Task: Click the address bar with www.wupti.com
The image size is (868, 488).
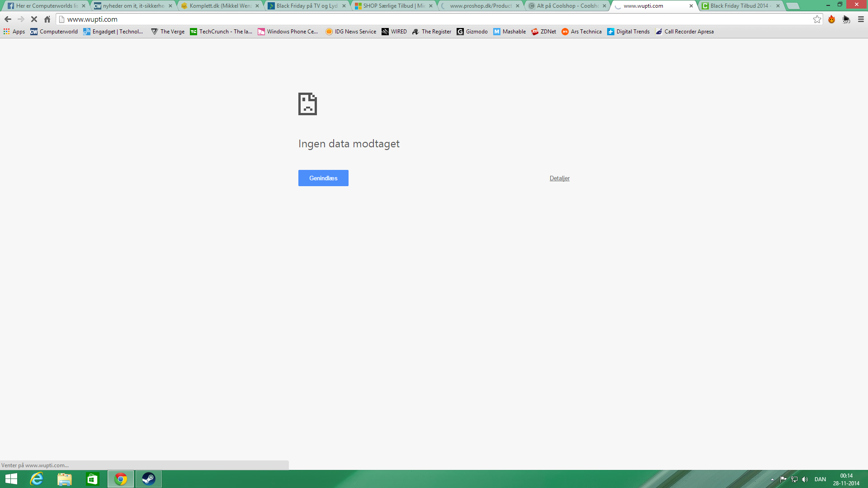Action: (x=407, y=19)
